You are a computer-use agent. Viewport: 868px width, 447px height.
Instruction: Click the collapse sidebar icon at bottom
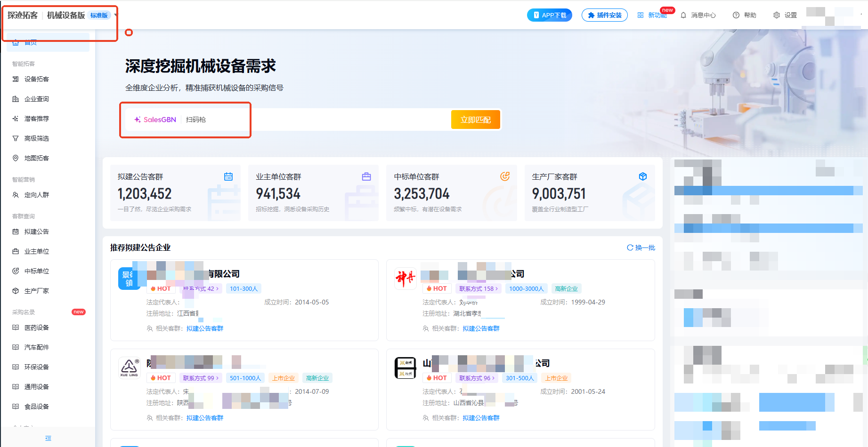(48, 438)
